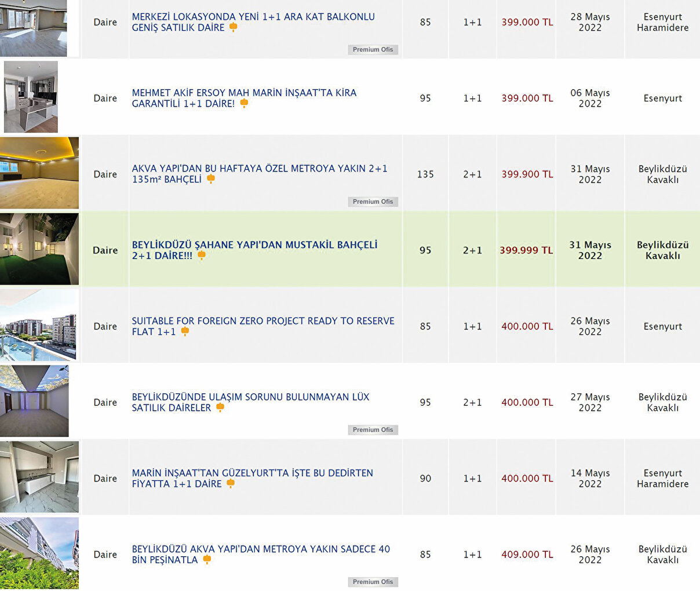Open BEYLİKDÜZÜNDE ULAŞIM SORUNU BULUNMAYAN listing
Viewport: 700px width, 591px height.
tap(250, 397)
